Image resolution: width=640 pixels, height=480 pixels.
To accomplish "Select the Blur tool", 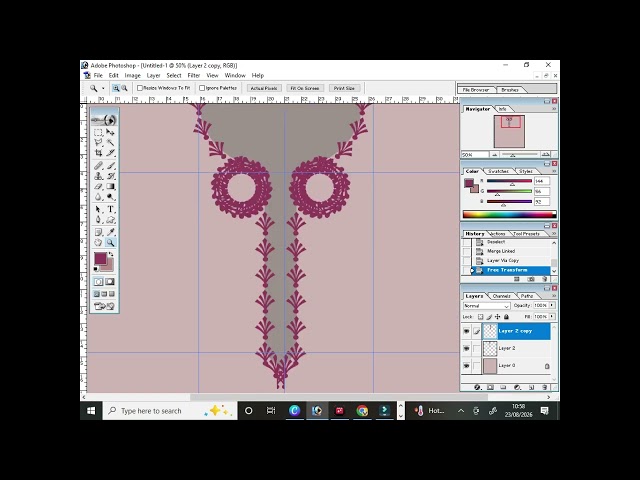I will point(98,197).
